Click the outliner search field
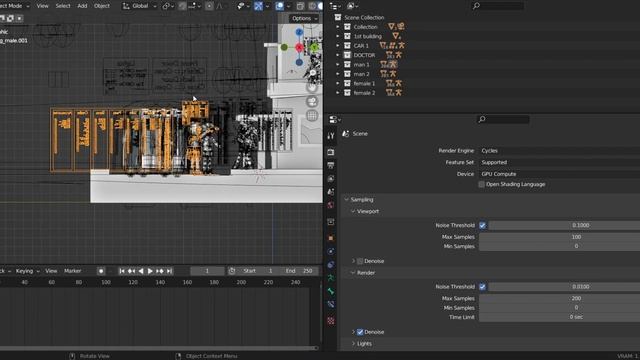 [x=498, y=6]
